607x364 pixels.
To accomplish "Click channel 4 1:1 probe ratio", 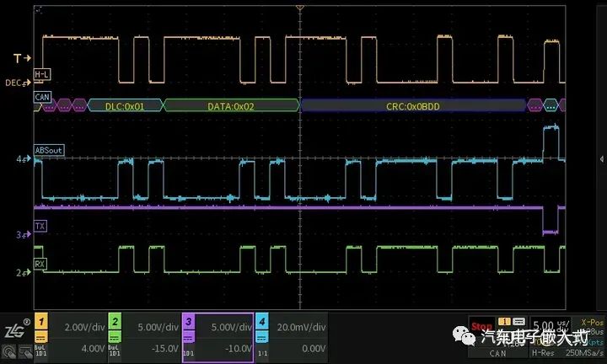I will (262, 353).
